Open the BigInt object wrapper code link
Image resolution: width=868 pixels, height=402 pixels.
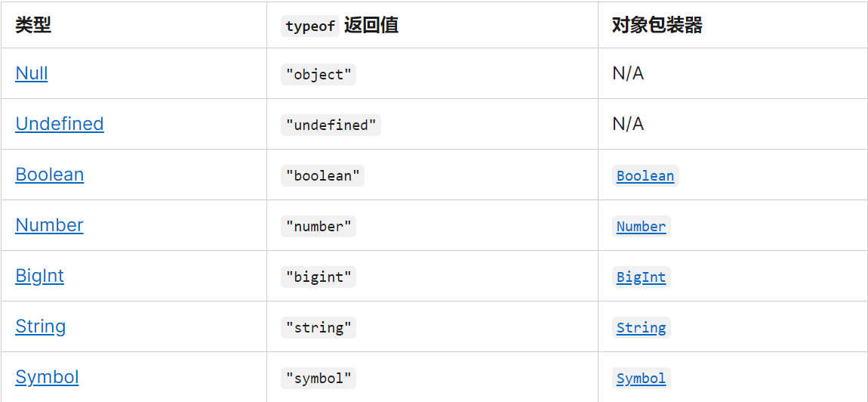[641, 277]
